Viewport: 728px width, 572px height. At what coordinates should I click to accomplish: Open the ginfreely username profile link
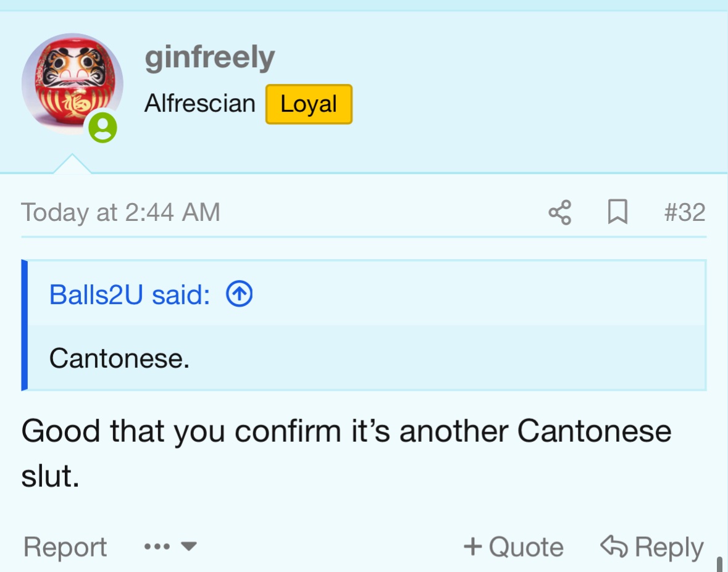210,58
